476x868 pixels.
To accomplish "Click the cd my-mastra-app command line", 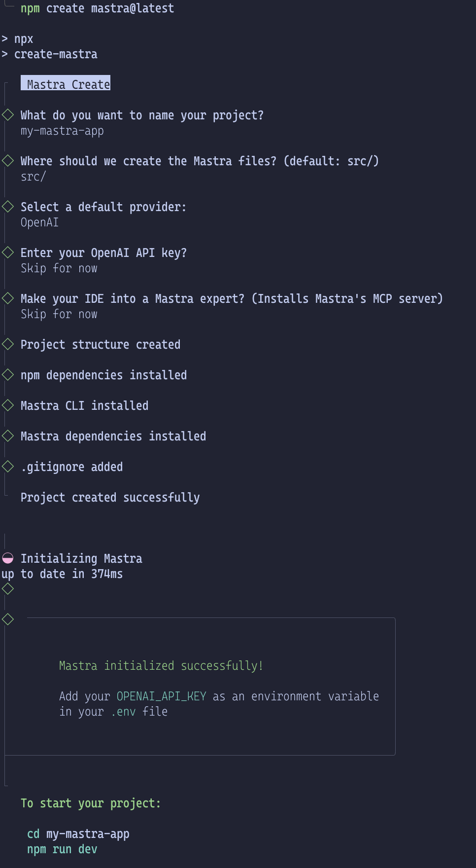I will [78, 834].
